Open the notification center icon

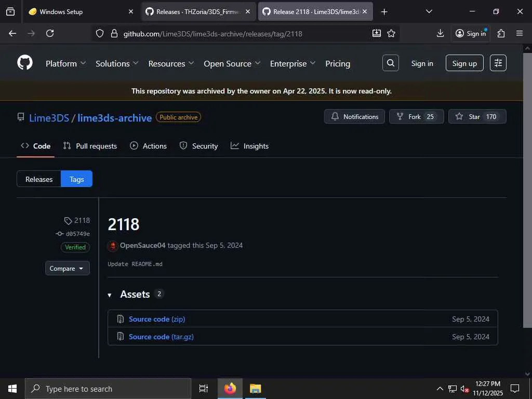(x=515, y=389)
